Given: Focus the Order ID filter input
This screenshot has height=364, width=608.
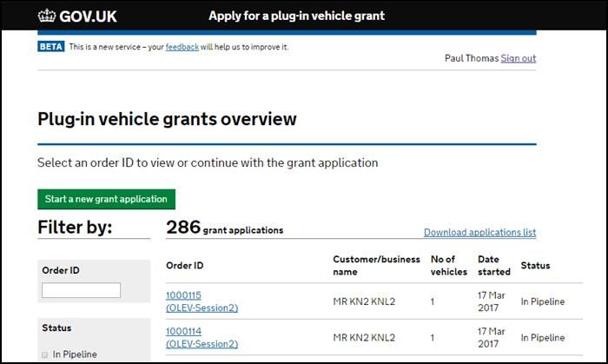Looking at the screenshot, I should click(x=81, y=290).
